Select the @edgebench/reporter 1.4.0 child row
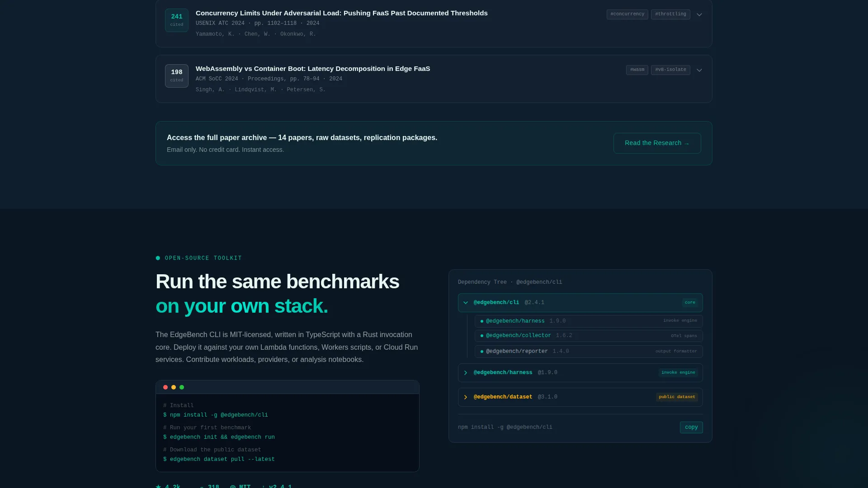This screenshot has height=488, width=868. 589,352
